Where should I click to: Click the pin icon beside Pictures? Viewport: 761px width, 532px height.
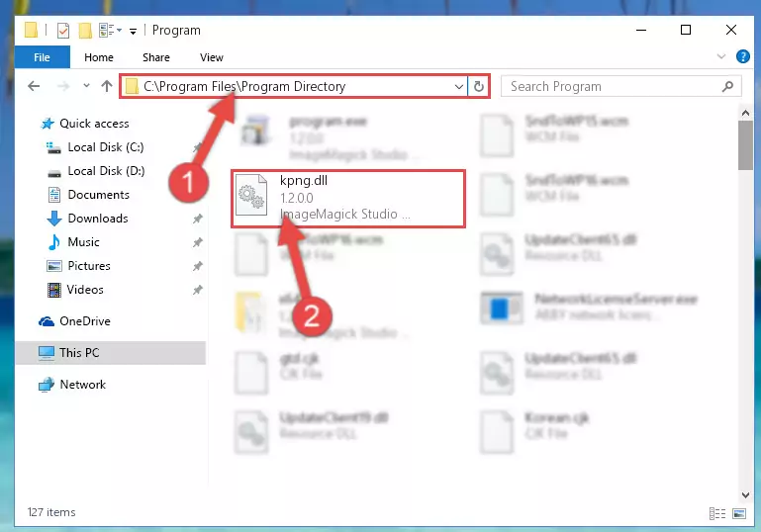point(198,266)
